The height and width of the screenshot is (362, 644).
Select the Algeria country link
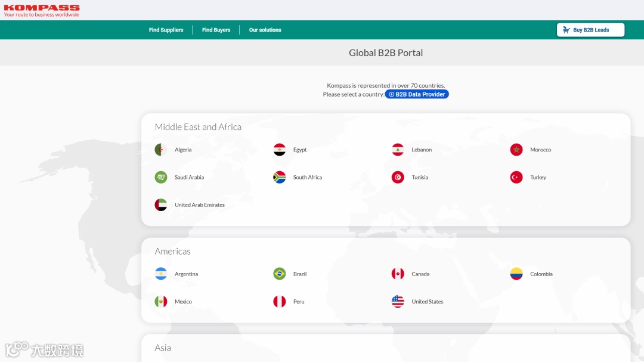[x=183, y=150]
